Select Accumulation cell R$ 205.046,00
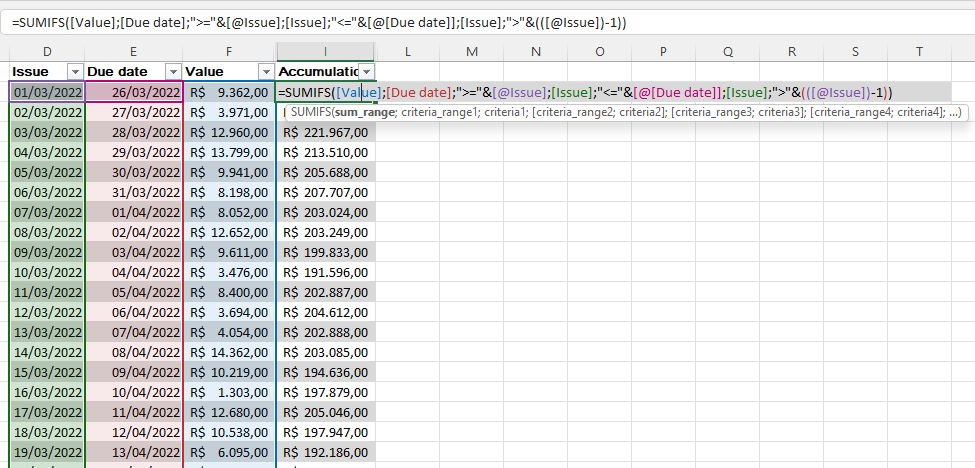Screen dimensions: 975x468 325,412
